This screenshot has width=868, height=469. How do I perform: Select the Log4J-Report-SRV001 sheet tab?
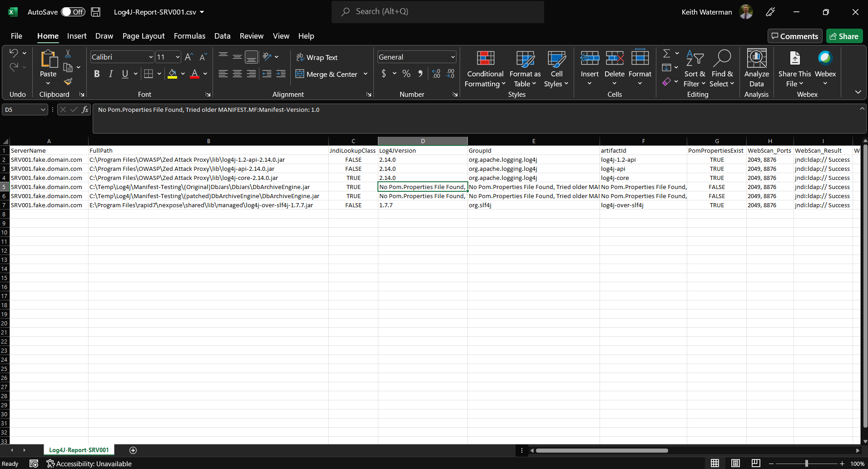79,450
